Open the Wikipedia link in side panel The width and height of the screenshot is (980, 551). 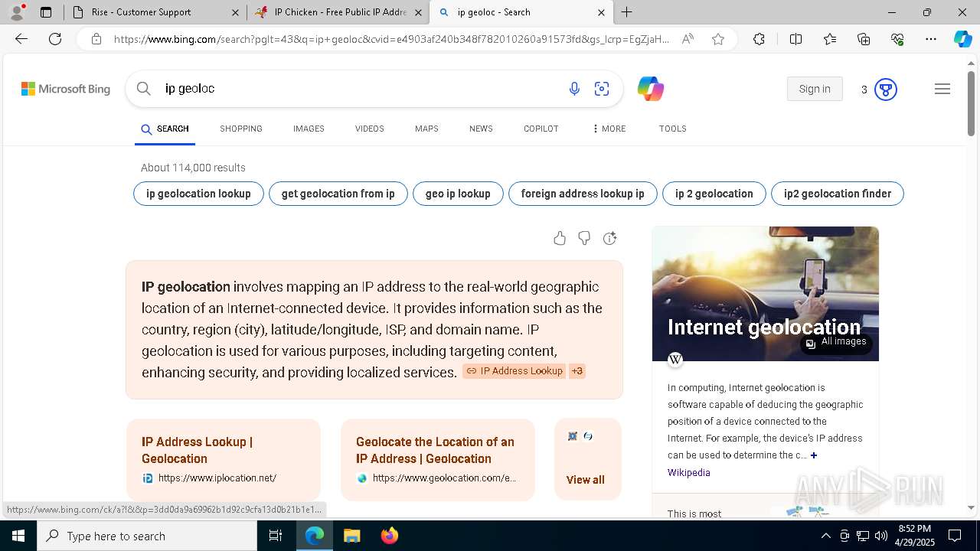click(x=688, y=473)
